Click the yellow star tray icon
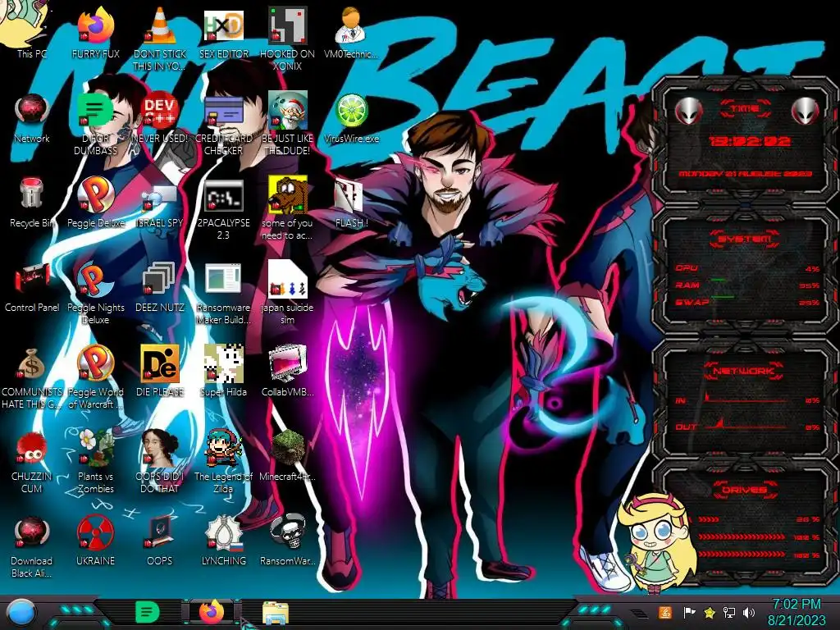 tap(710, 612)
